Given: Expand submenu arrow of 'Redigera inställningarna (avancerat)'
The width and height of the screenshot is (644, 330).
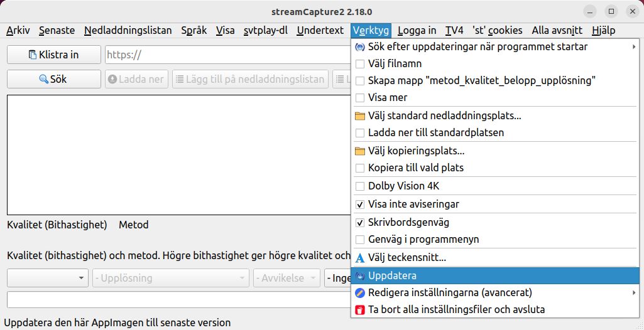Looking at the screenshot, I should coord(635,293).
